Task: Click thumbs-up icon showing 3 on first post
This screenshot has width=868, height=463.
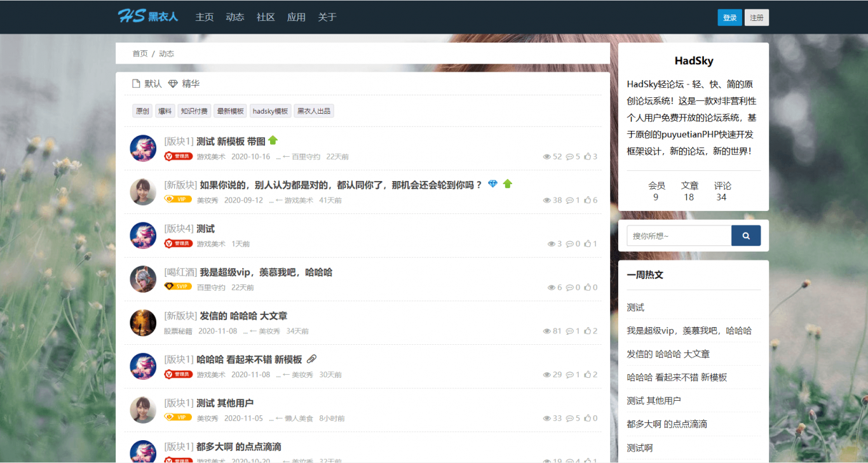Action: pos(588,157)
